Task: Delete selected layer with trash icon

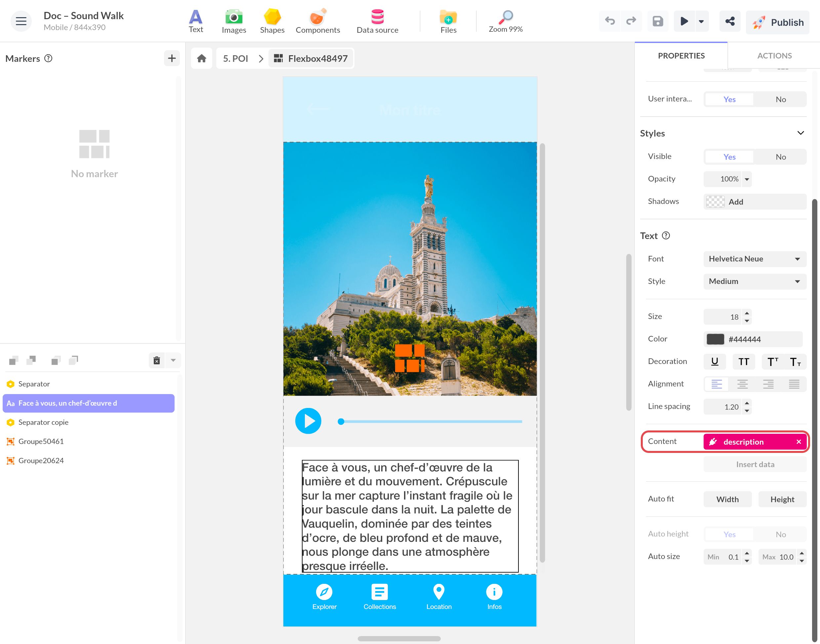Action: pyautogui.click(x=157, y=360)
